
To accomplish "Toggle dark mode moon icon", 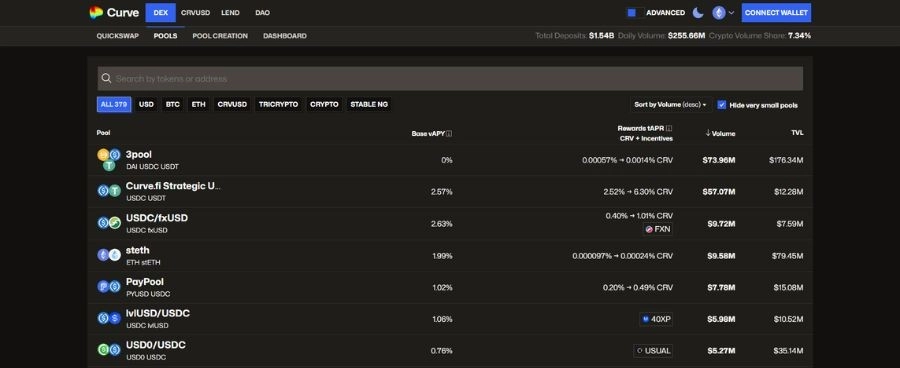I will click(x=698, y=13).
